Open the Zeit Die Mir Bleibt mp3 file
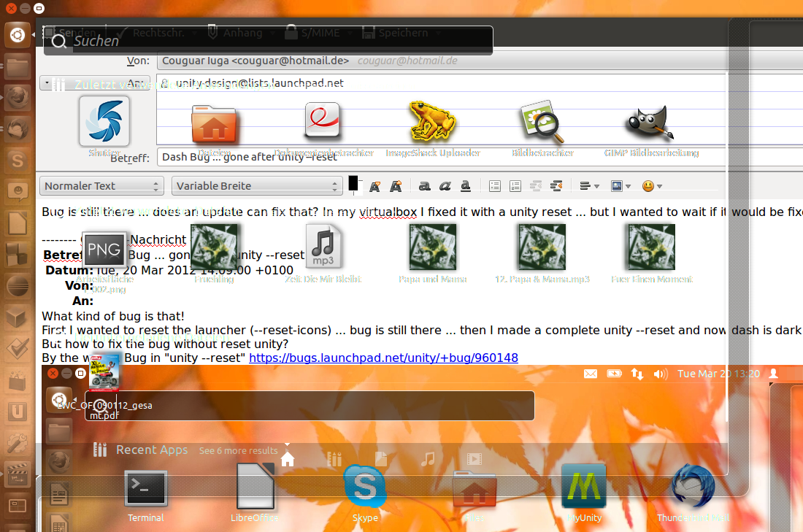Viewport: 803px width, 532px height. tap(323, 246)
